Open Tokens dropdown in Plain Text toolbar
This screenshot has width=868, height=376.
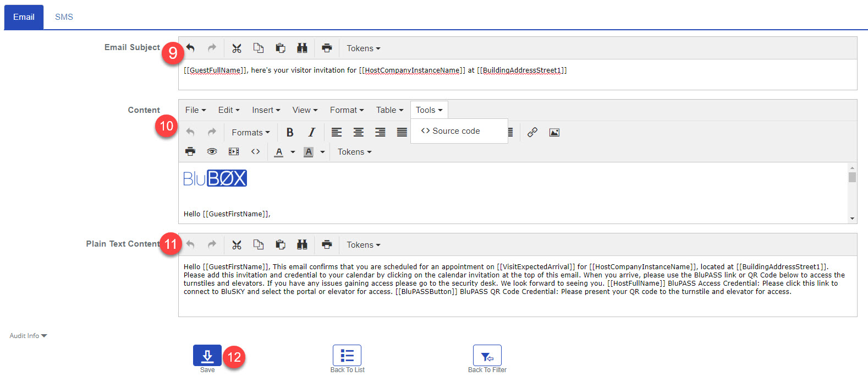pyautogui.click(x=363, y=245)
